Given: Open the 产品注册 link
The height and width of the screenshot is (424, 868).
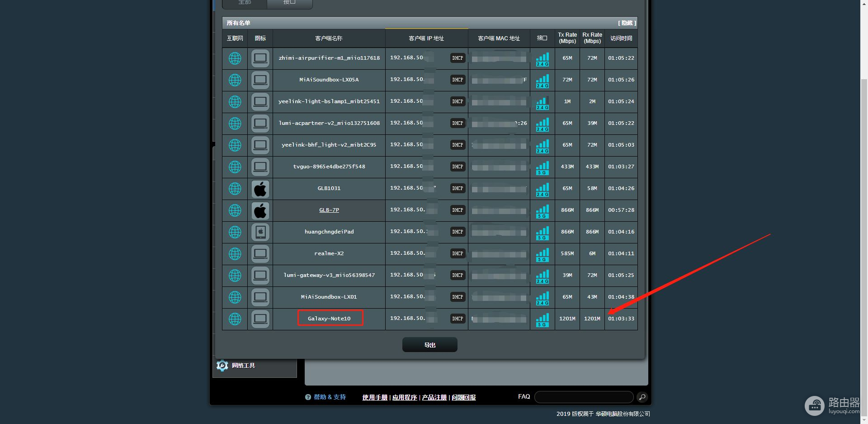Looking at the screenshot, I should click(434, 397).
